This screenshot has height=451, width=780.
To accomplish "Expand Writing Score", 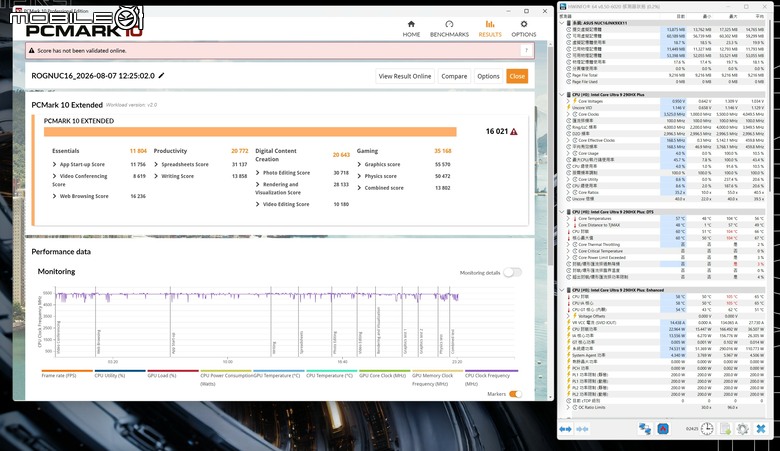I will (156, 176).
